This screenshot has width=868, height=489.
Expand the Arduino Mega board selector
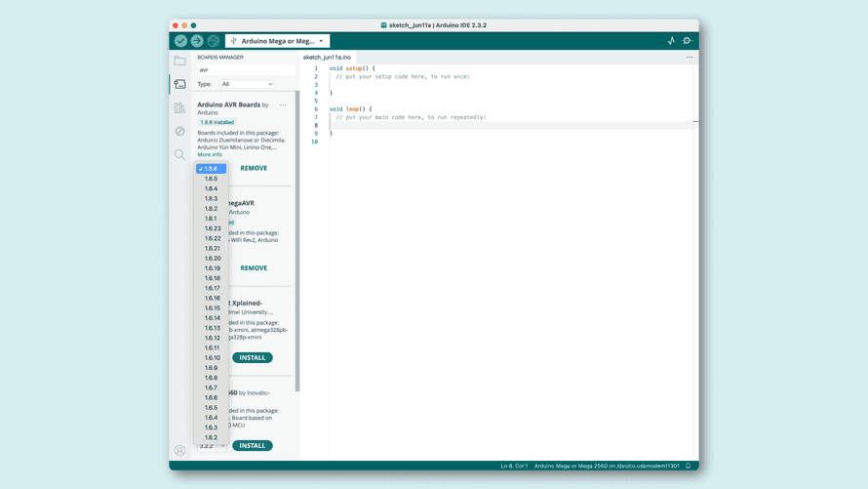tap(278, 41)
